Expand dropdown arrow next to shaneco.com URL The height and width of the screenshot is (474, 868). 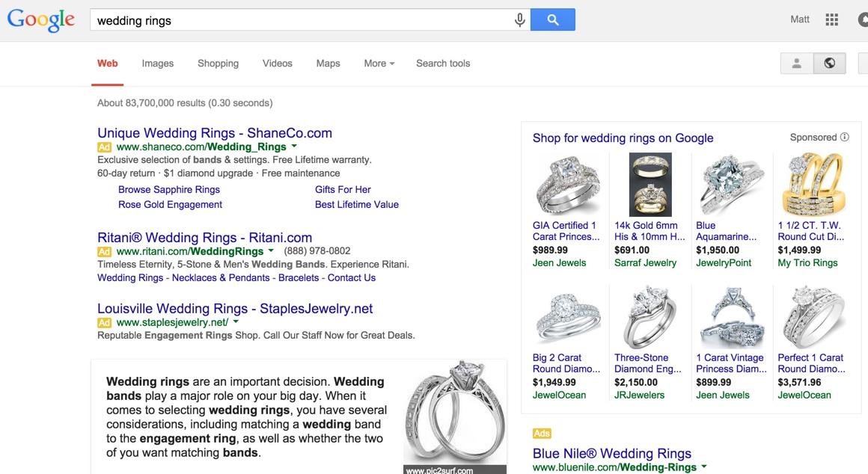pyautogui.click(x=294, y=147)
